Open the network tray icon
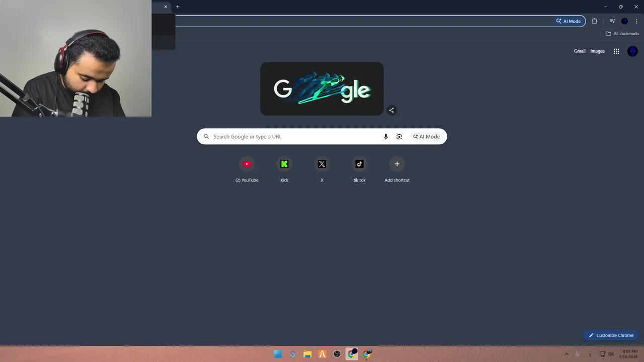 pyautogui.click(x=602, y=354)
